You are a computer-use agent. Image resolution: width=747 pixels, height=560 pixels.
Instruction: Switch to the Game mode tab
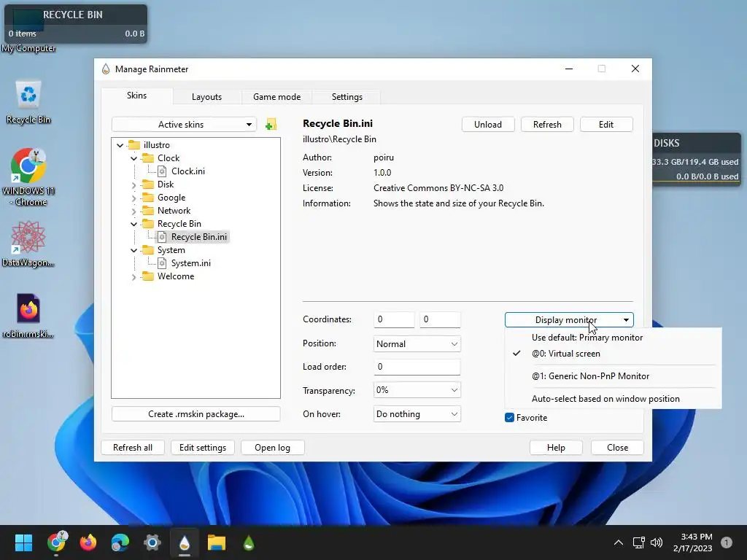tap(276, 97)
